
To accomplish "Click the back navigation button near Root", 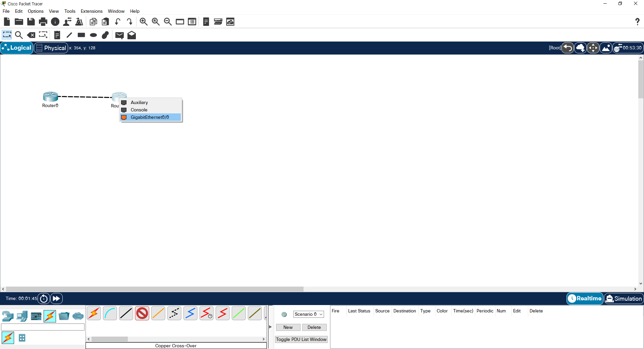I will click(568, 48).
